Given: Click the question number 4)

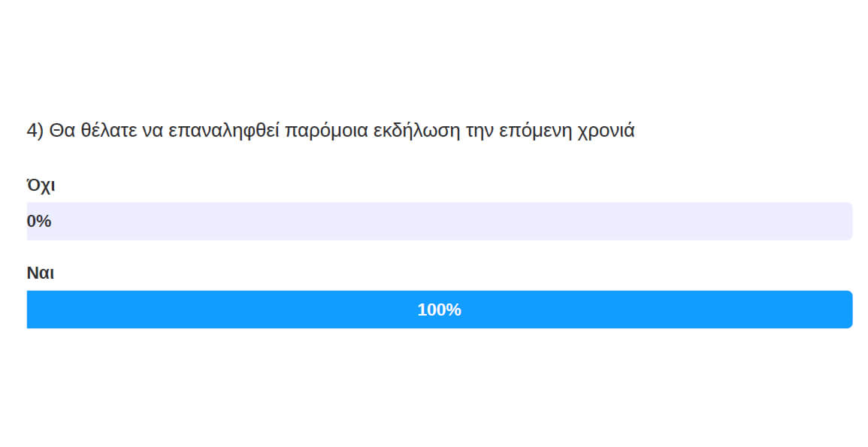Looking at the screenshot, I should 35,131.
